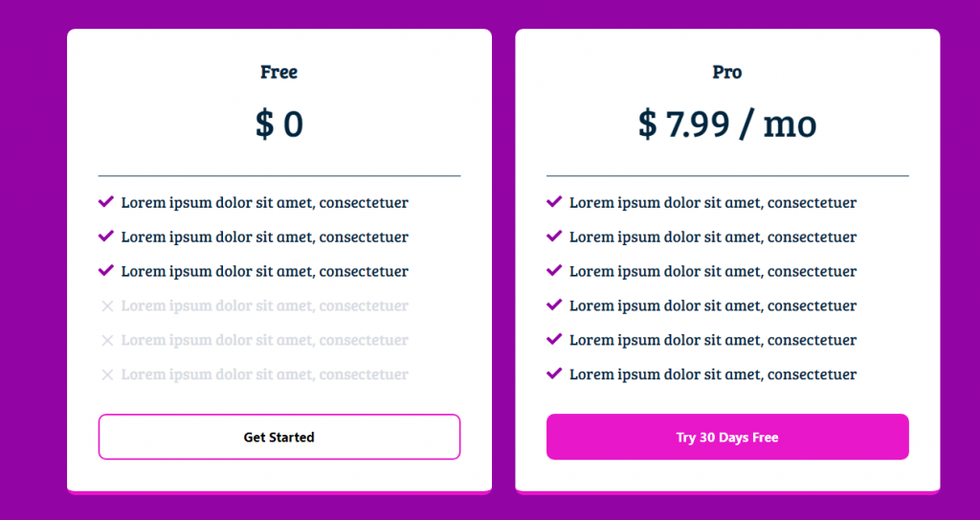Click last X icon in Free plan
This screenshot has width=980, height=520.
[107, 374]
